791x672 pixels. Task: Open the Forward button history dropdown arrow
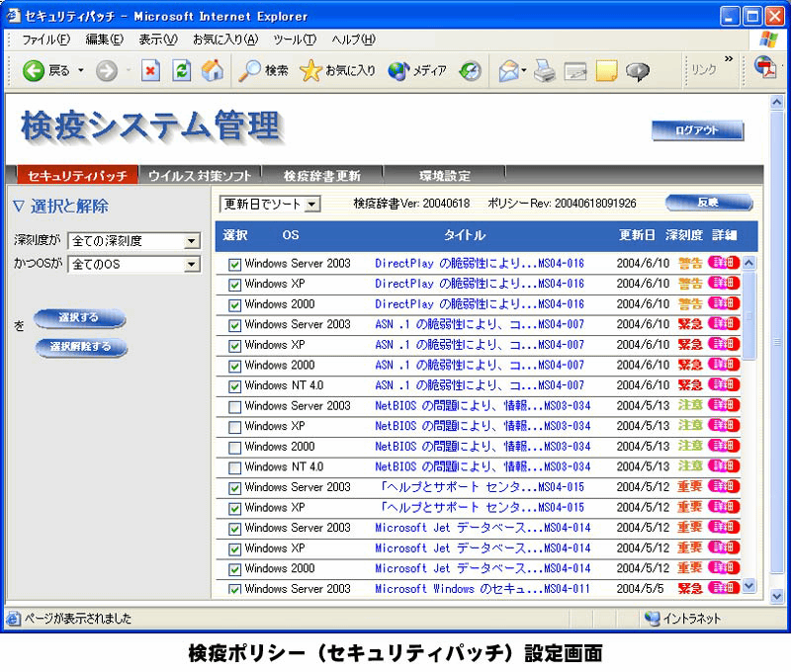tap(129, 70)
